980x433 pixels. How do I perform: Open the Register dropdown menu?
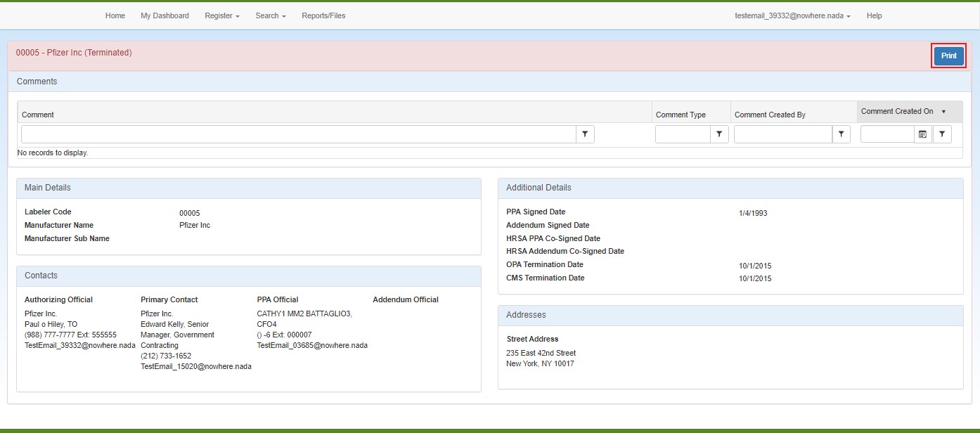click(221, 15)
